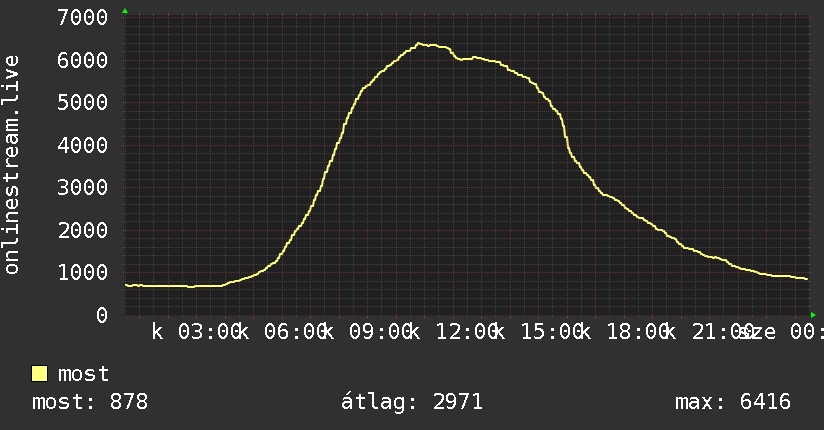Click the "k 21:00" time axis label
This screenshot has height=430, width=824.
[x=709, y=332]
